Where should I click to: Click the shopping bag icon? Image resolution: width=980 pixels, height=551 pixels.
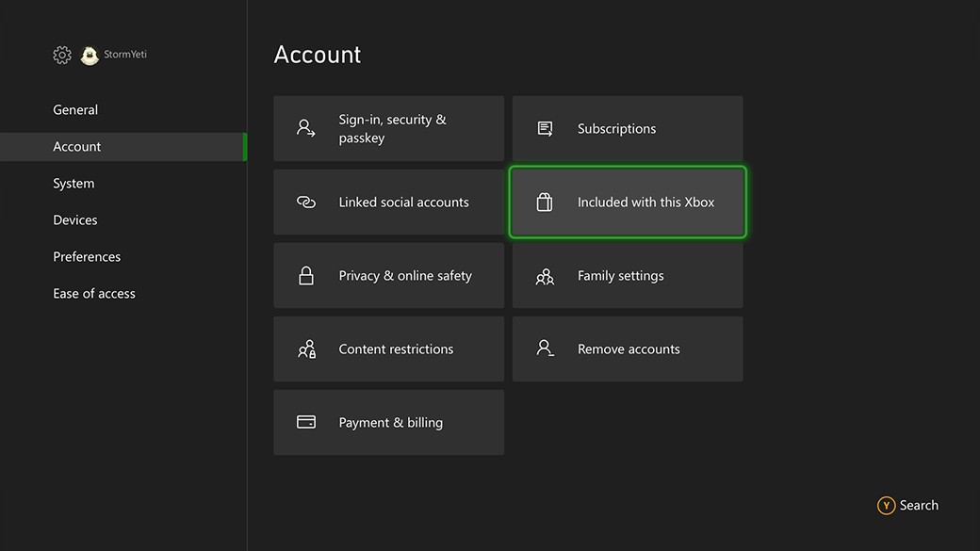pos(545,203)
